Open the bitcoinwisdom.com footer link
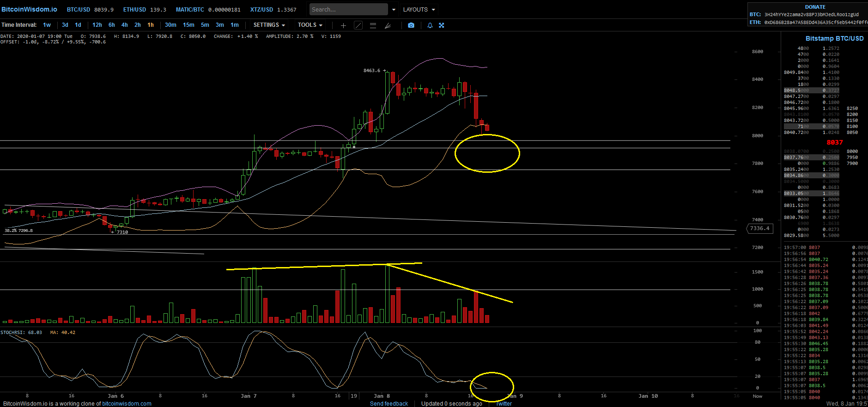The image size is (868, 407). (x=127, y=404)
